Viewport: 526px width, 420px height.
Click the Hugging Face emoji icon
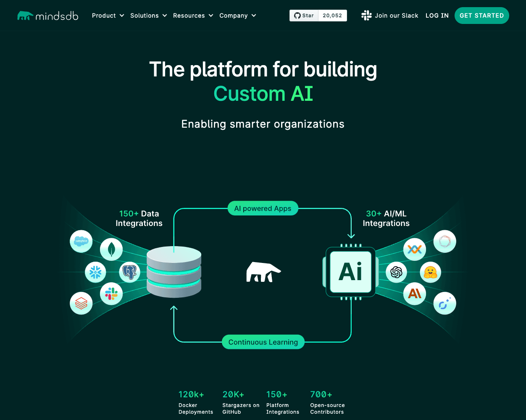click(x=430, y=272)
